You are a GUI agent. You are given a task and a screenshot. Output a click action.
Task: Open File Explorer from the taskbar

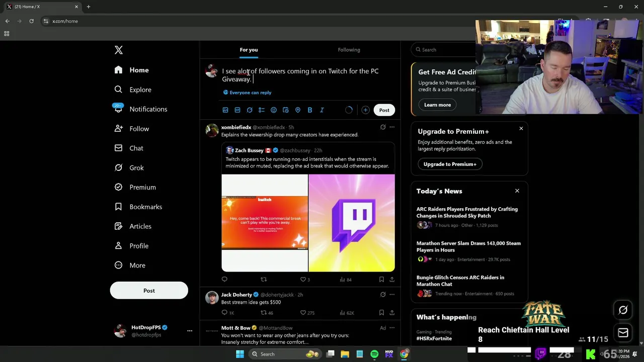[345, 354]
